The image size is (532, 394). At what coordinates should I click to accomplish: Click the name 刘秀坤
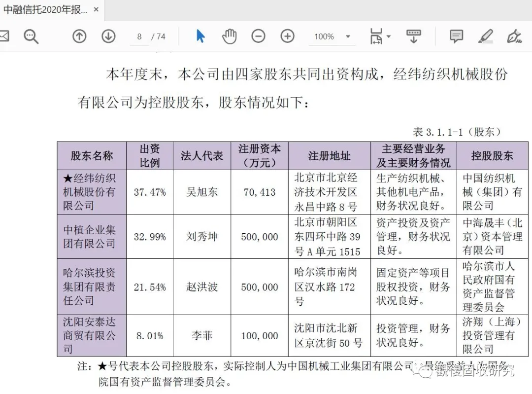tap(202, 236)
